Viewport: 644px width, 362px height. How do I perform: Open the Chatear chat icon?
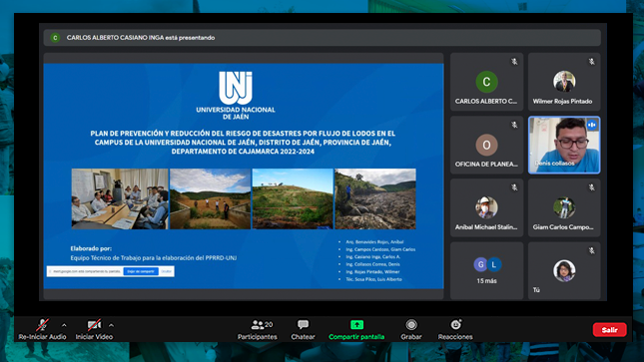304,325
